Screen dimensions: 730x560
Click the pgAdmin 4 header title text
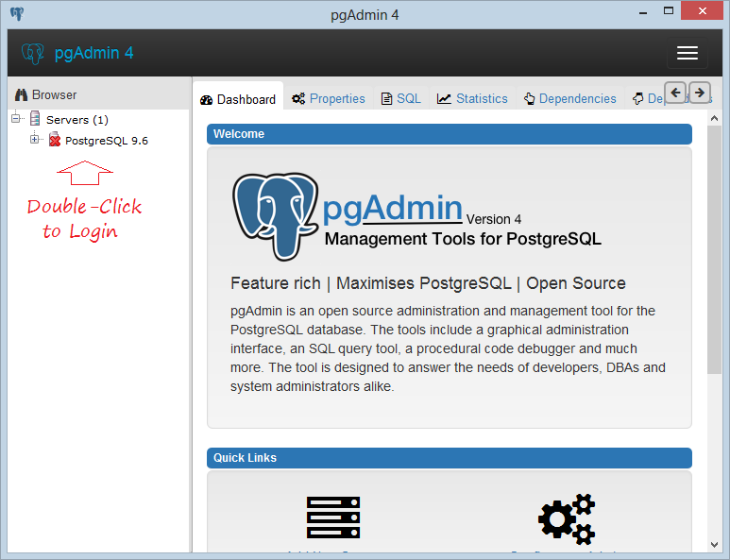pos(94,53)
